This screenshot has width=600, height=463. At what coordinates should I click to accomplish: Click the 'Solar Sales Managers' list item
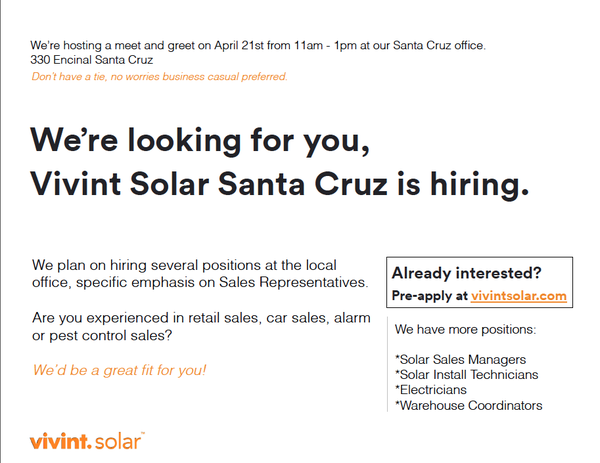(461, 360)
